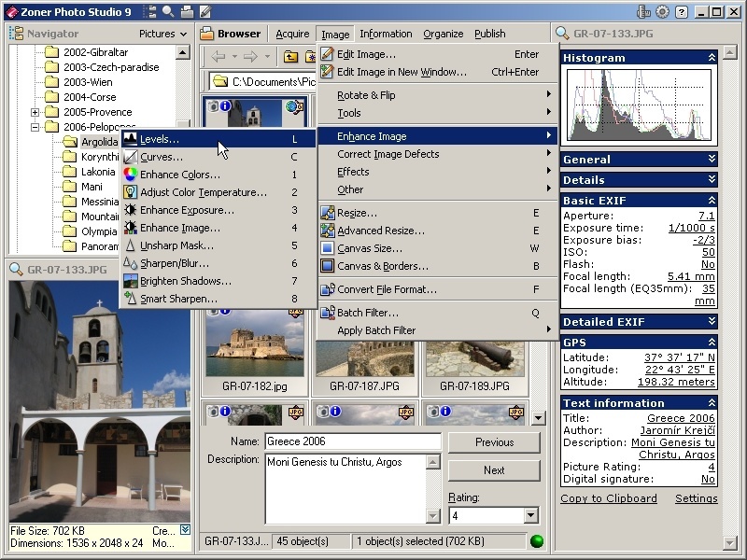Expand the General panel section
Viewport: 747px width, 560px height.
click(x=712, y=160)
